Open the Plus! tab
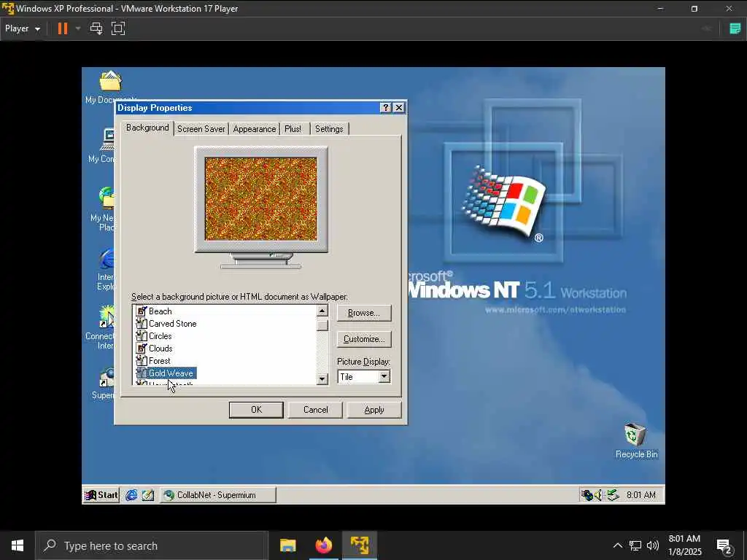Viewport: 747px width, 560px height. pyautogui.click(x=293, y=129)
